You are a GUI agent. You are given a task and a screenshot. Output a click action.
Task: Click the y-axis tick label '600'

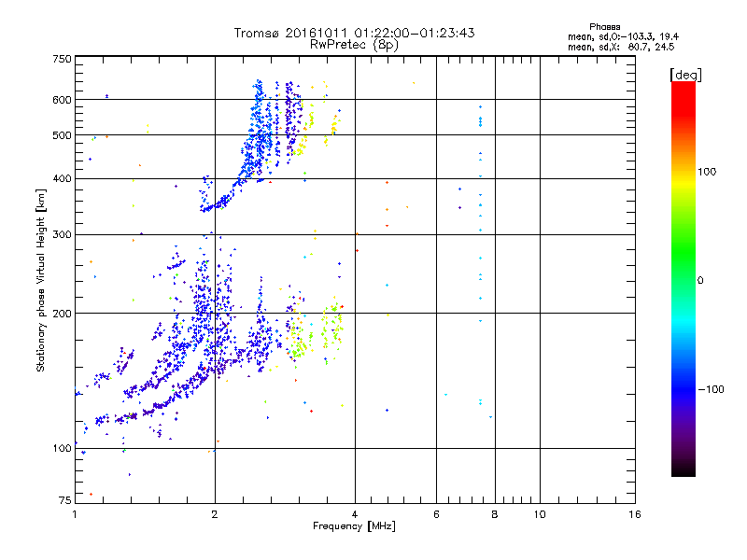(x=62, y=100)
